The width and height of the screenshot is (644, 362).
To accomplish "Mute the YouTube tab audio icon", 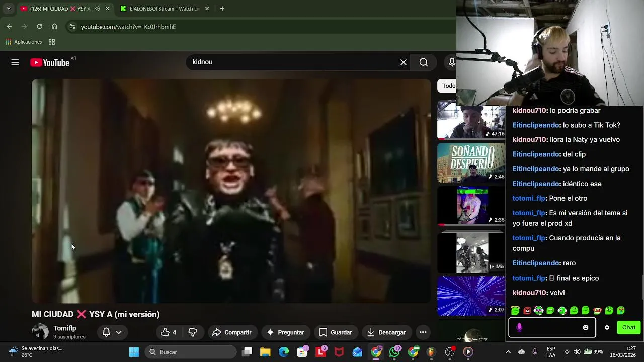I will click(97, 9).
